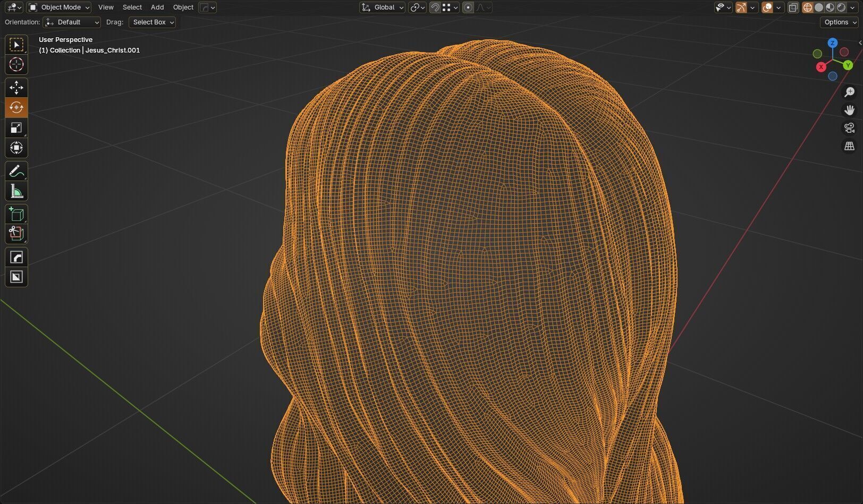Switch to Rendered shading
This screenshot has height=504, width=863.
[841, 7]
